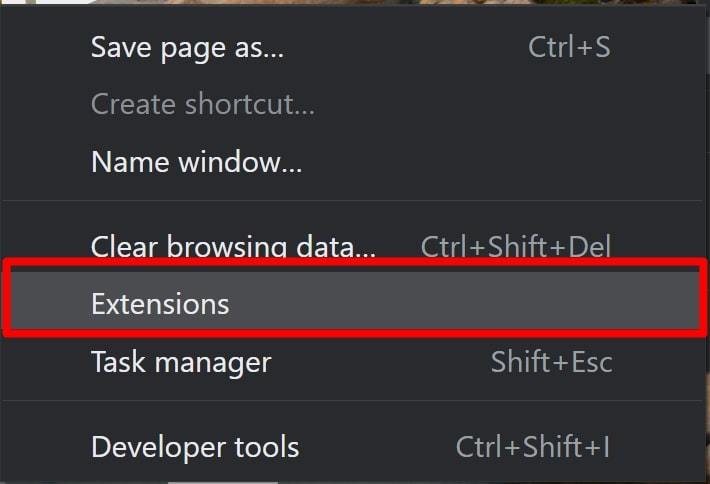710x484 pixels.
Task: Select Name window… from the menu
Action: (355, 162)
